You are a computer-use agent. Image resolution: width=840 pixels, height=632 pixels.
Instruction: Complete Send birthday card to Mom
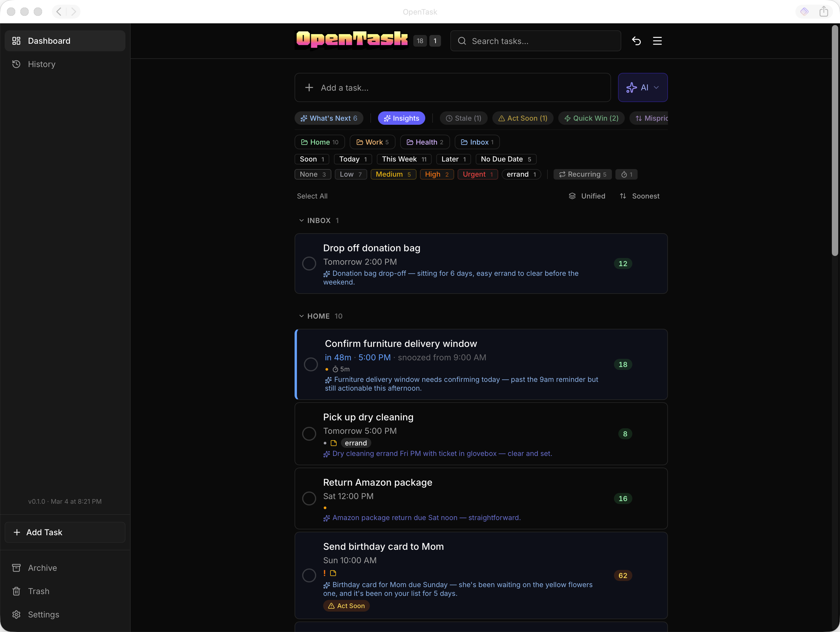pyautogui.click(x=309, y=575)
